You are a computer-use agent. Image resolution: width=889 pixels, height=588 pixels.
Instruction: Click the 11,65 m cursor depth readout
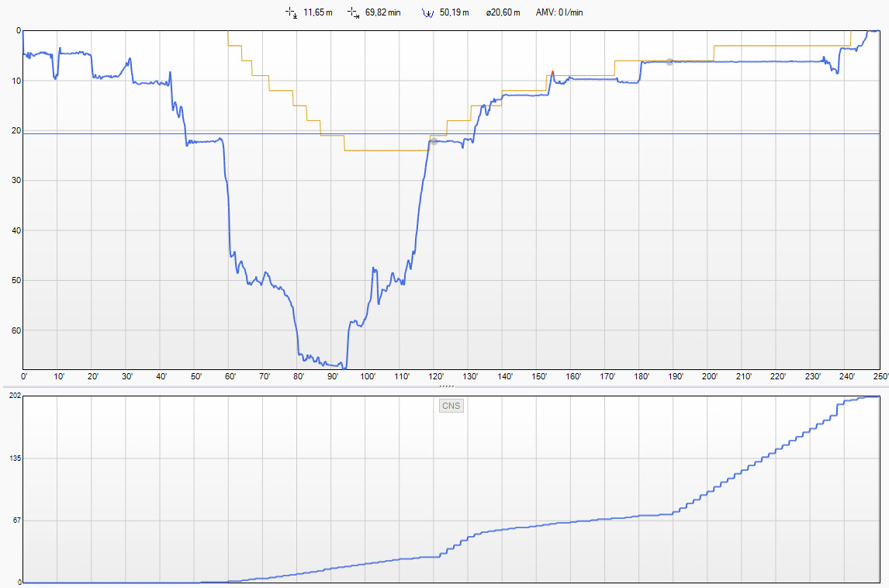tap(317, 12)
